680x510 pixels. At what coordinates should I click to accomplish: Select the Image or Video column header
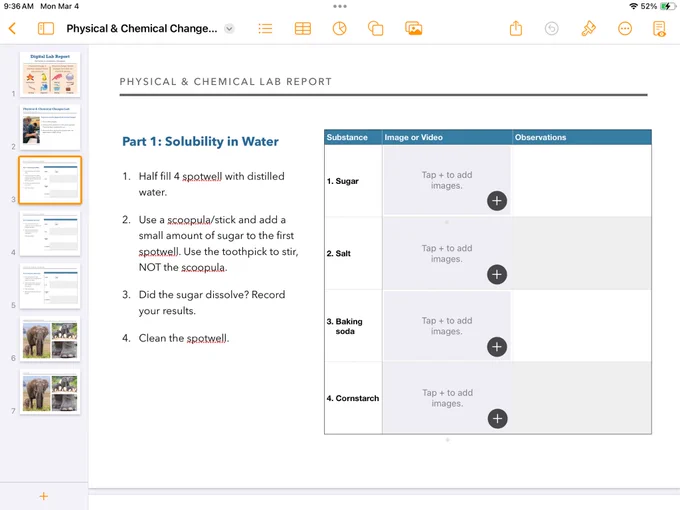pos(447,137)
